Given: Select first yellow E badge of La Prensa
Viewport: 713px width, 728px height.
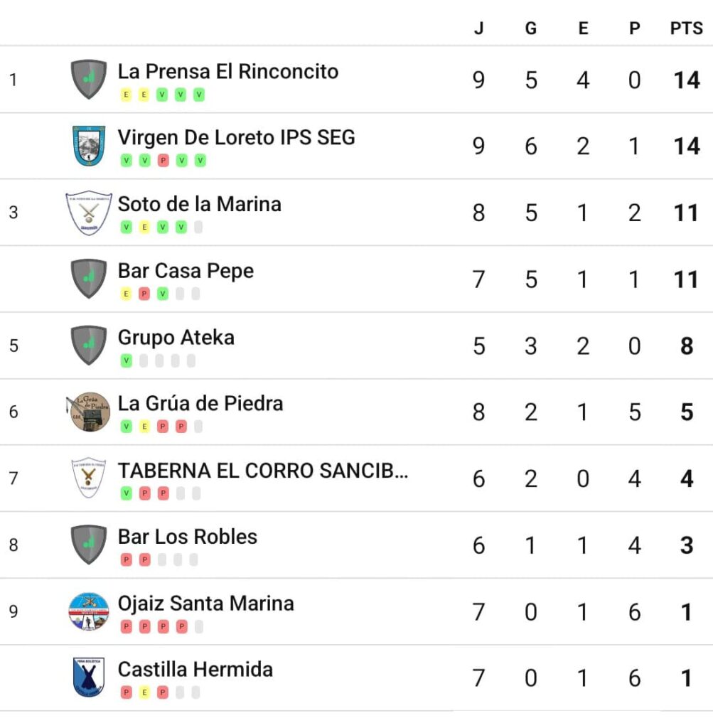Looking at the screenshot, I should 126,95.
